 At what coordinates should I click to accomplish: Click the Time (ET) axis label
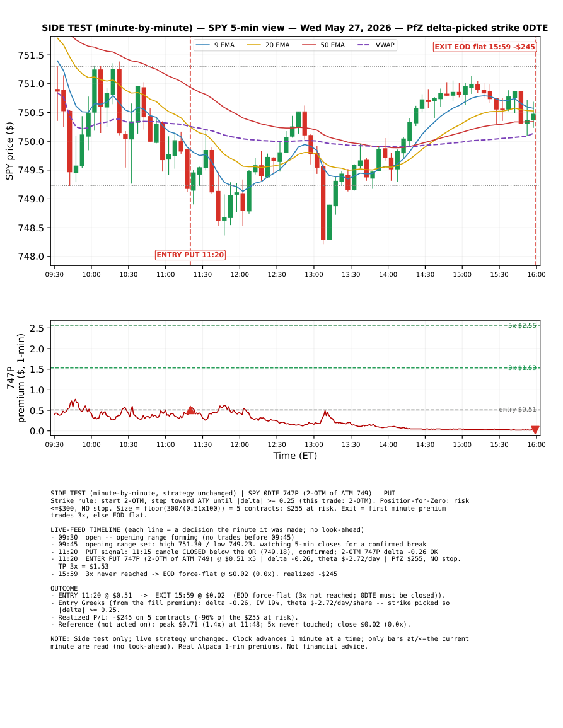[x=295, y=456]
